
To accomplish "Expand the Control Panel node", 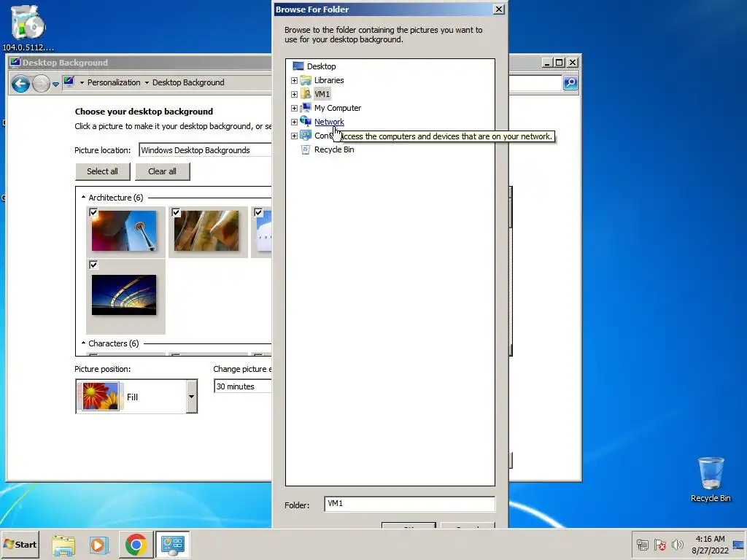I will pos(294,136).
